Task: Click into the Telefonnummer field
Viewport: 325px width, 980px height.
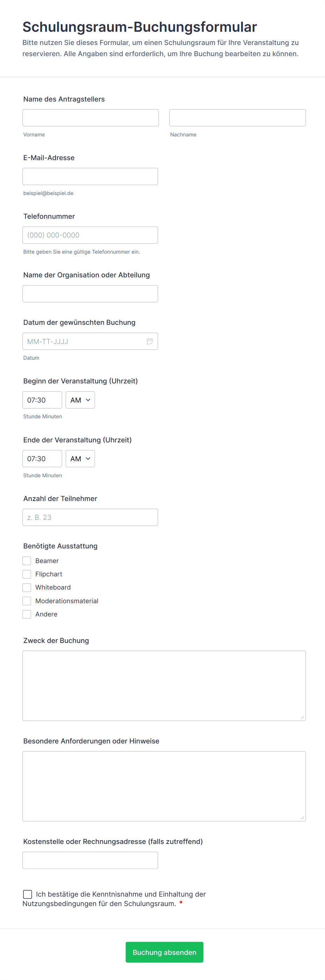Action: click(x=90, y=235)
